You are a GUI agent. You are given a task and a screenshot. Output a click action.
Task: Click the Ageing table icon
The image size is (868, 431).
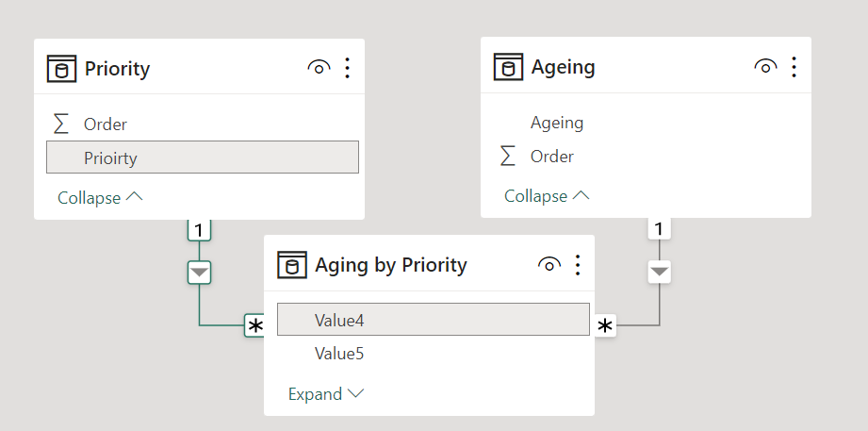pos(508,67)
